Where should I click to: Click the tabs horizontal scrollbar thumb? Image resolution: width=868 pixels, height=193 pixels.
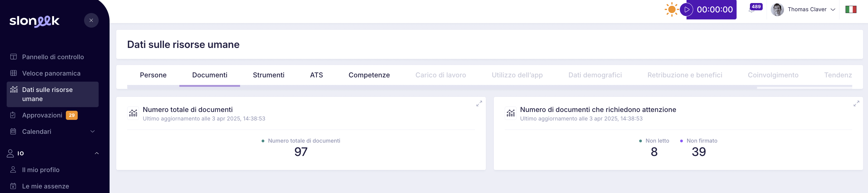point(442,88)
